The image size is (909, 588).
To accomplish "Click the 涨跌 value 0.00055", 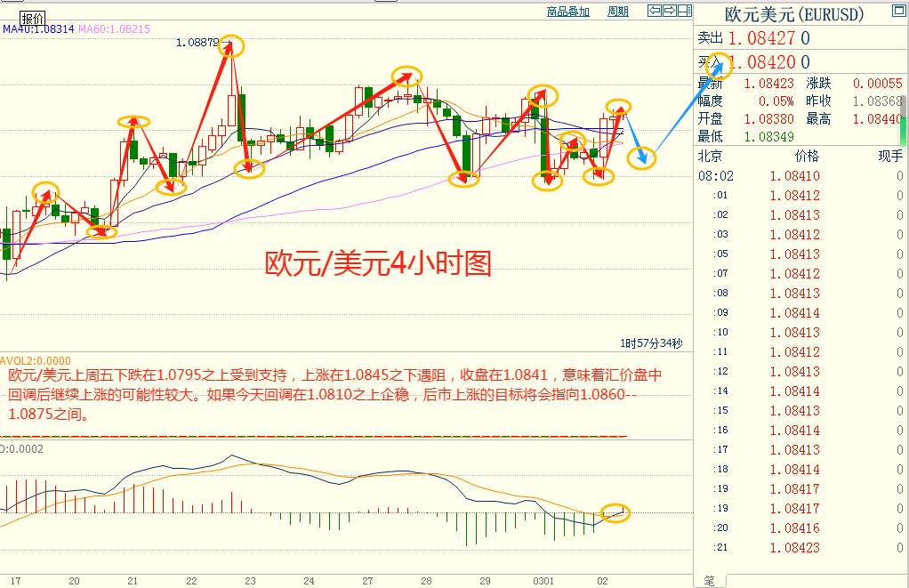I will (x=877, y=84).
